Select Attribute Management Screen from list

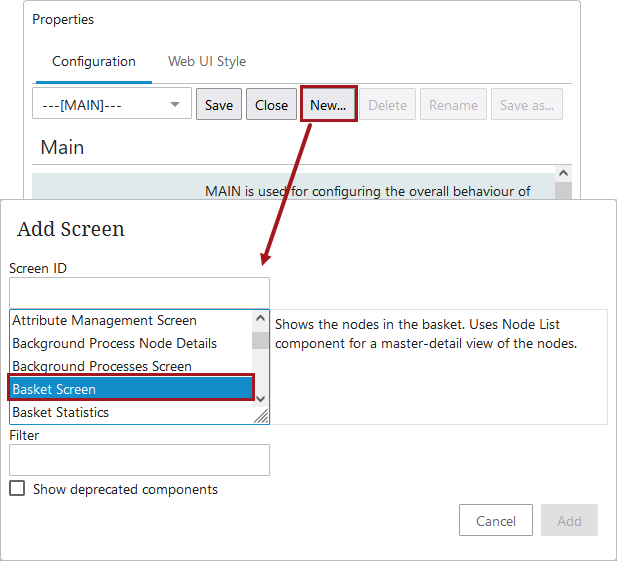coord(105,321)
